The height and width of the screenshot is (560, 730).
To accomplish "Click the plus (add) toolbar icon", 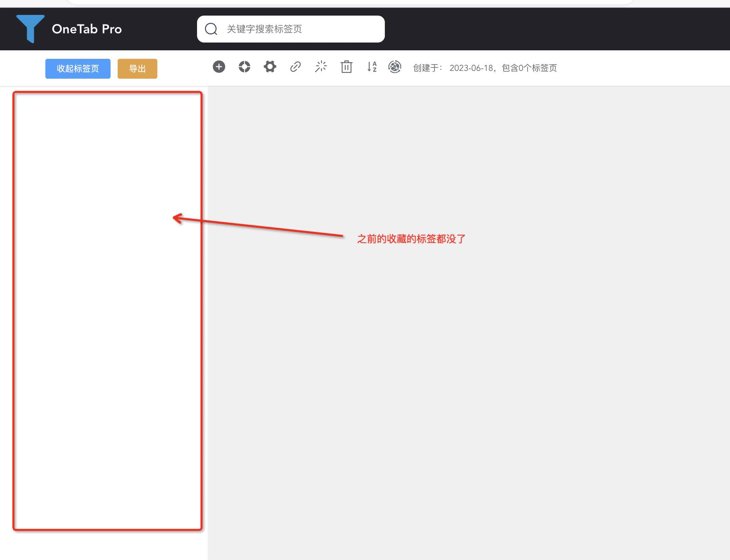I will pos(219,67).
